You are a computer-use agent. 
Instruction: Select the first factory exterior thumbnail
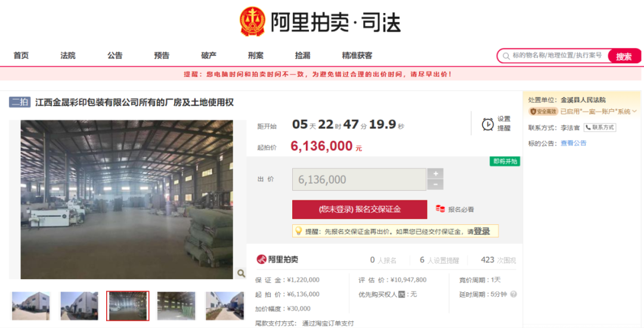coord(31,306)
